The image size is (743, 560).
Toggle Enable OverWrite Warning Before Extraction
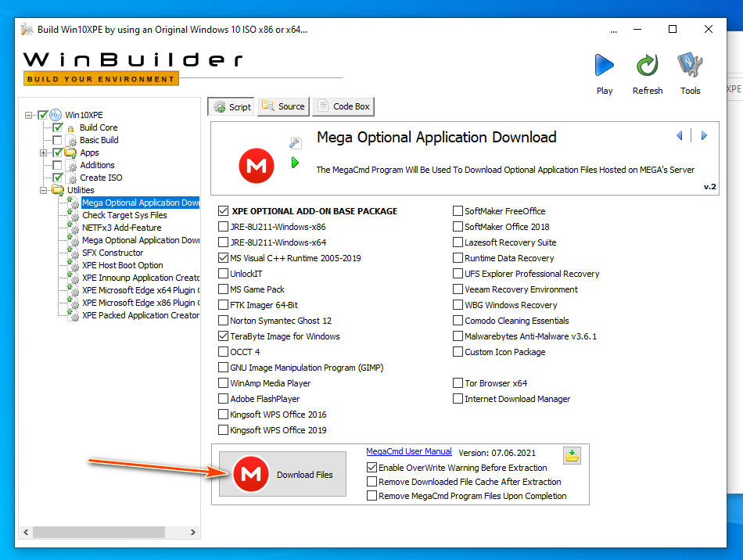pos(372,468)
